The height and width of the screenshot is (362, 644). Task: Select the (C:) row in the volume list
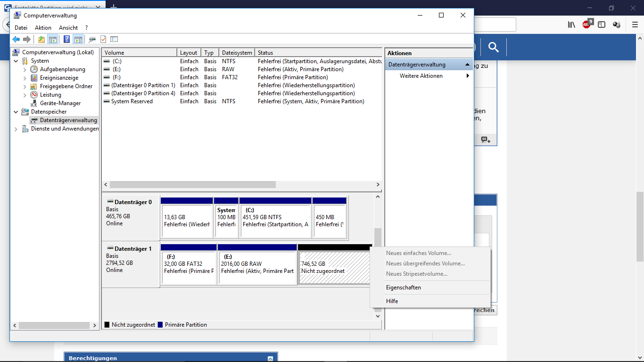click(242, 61)
